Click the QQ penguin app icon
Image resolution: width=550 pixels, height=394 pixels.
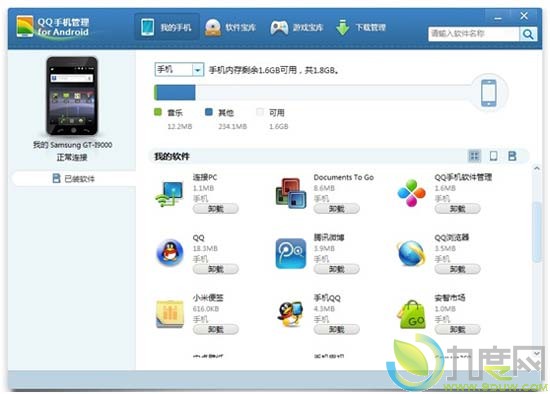pos(170,253)
